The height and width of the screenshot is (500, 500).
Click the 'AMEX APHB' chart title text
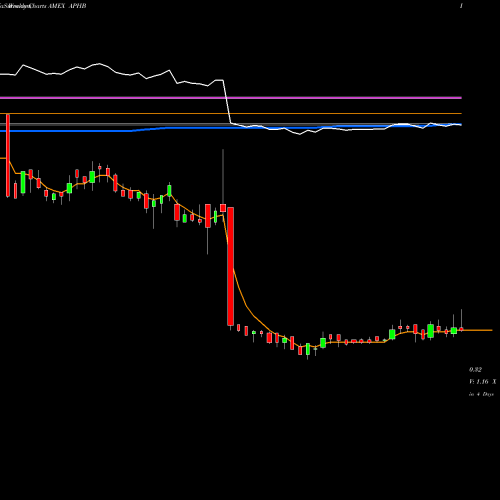pyautogui.click(x=67, y=6)
